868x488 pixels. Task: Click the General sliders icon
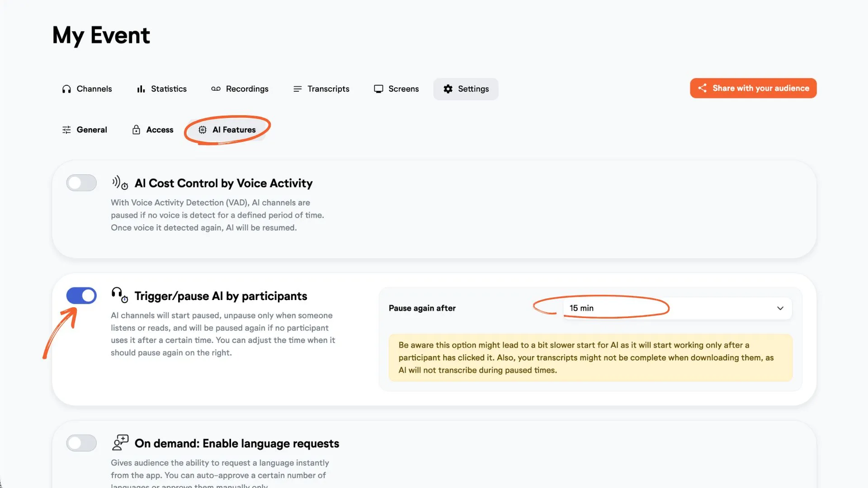point(66,130)
